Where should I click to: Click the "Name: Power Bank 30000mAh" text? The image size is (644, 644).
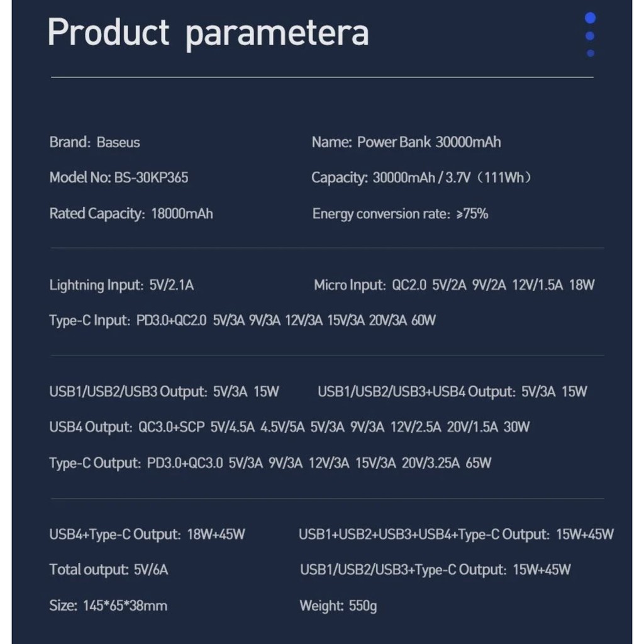coord(406,142)
